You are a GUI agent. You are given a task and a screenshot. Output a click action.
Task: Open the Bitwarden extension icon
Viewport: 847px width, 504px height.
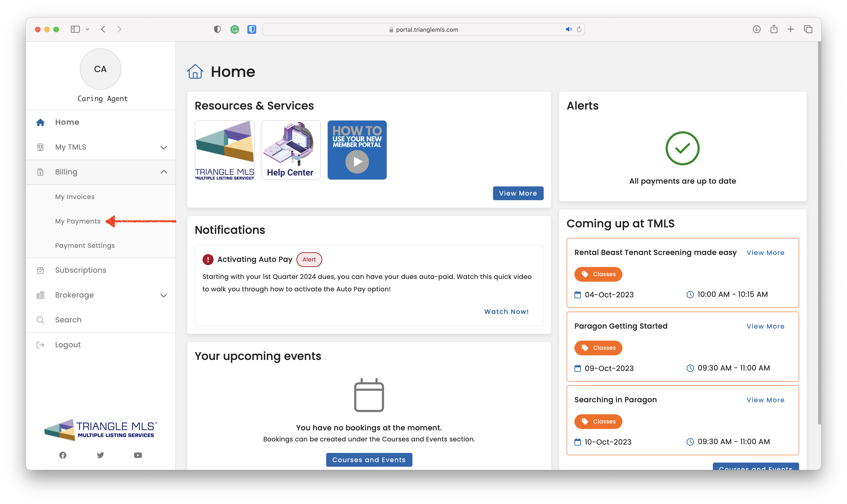[x=252, y=29]
